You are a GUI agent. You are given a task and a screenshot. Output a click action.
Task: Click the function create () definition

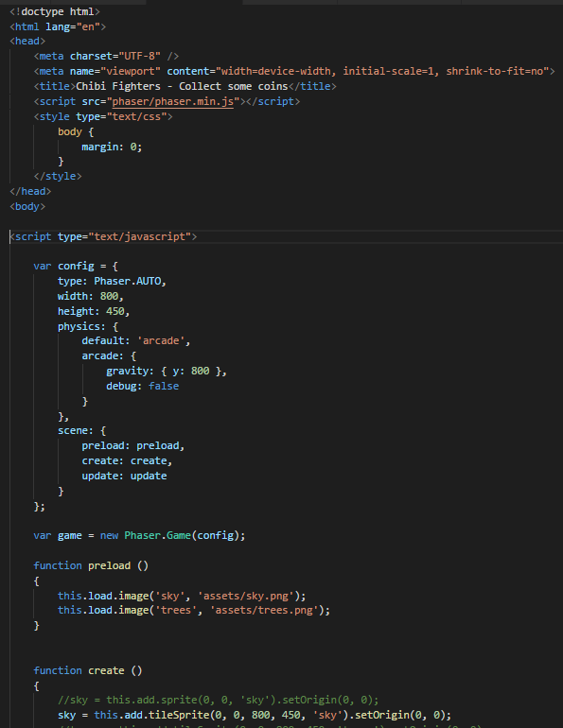(88, 670)
